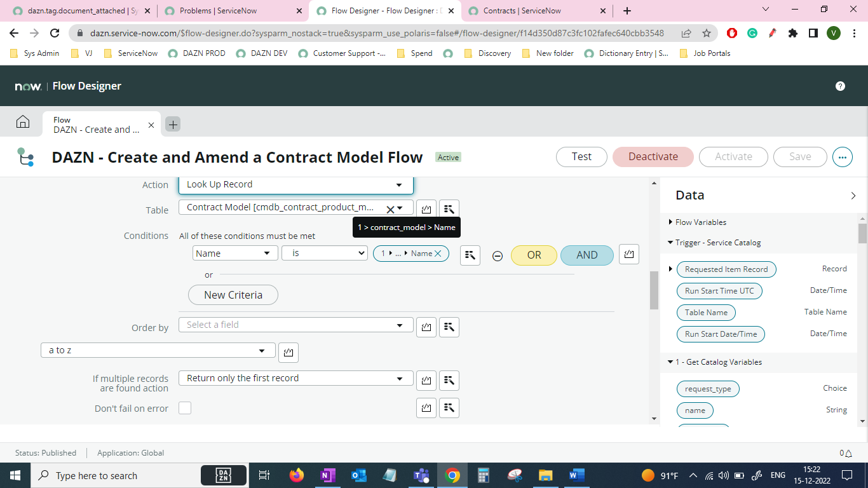Open the help question mark icon
Image resolution: width=868 pixels, height=488 pixels.
tap(840, 86)
